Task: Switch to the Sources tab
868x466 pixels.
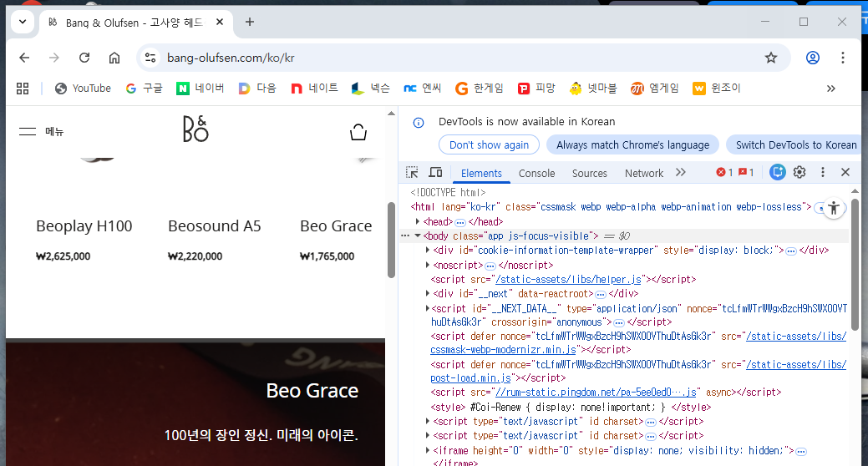Action: [x=590, y=173]
